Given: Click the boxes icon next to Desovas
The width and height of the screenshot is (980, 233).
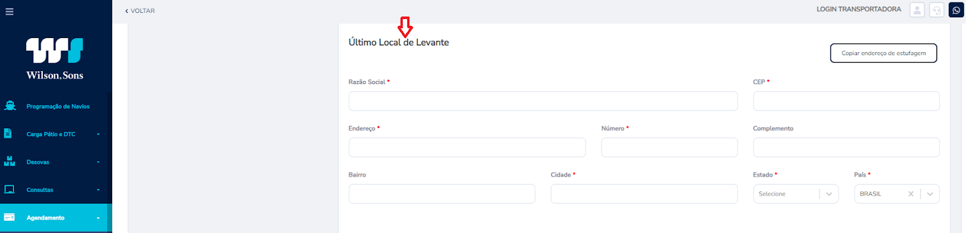Looking at the screenshot, I should coord(9,161).
